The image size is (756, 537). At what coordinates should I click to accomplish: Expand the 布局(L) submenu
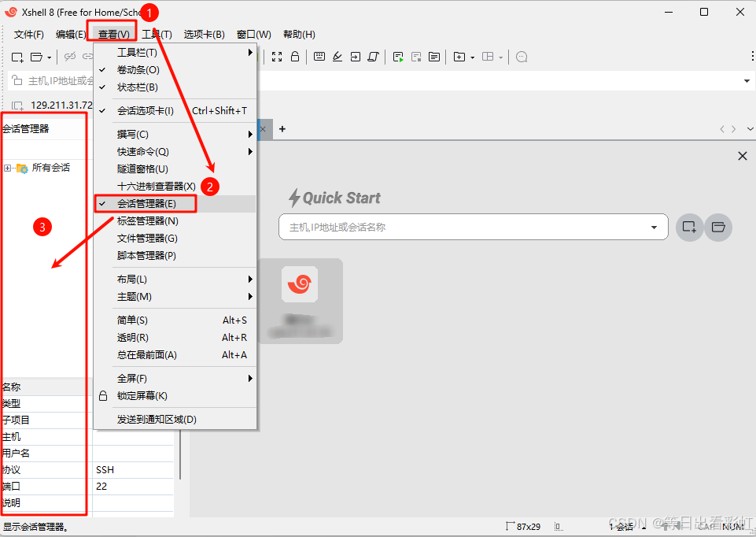pyautogui.click(x=175, y=279)
